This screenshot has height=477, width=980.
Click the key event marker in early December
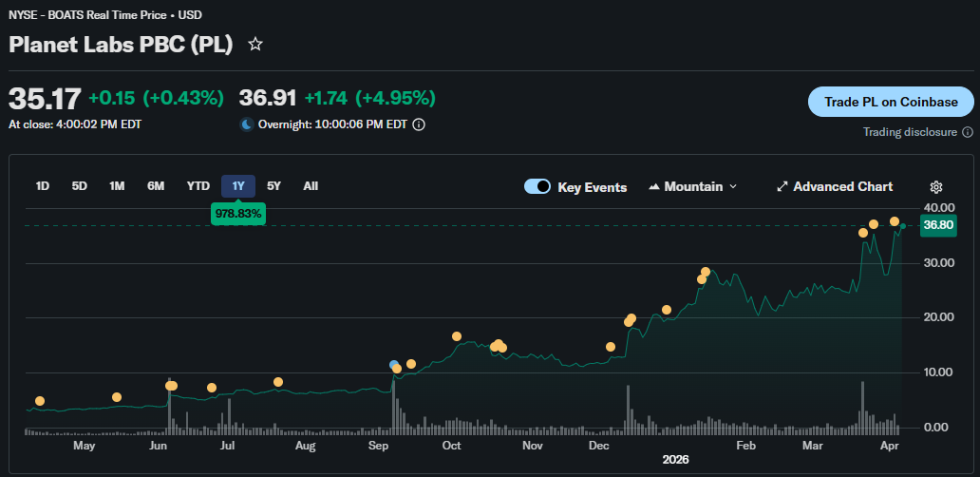(611, 347)
